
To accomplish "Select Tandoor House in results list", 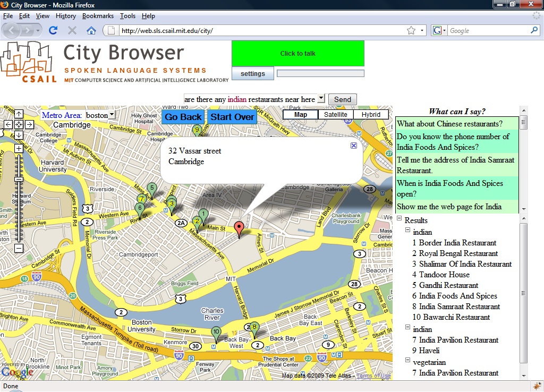I will pyautogui.click(x=444, y=275).
